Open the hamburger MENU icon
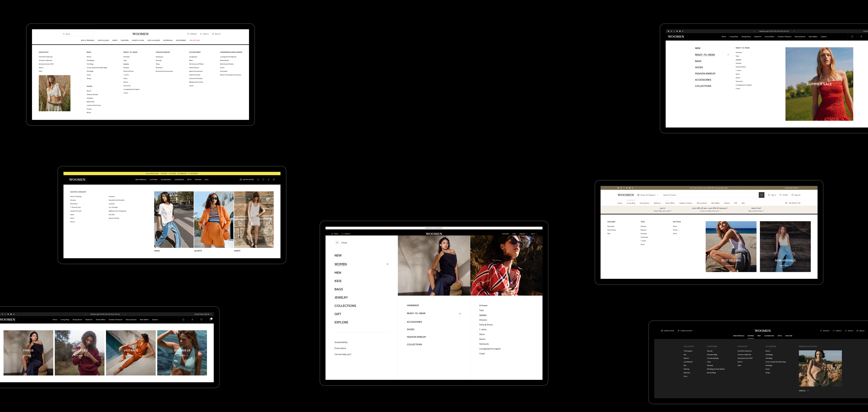Image resolution: width=868 pixels, height=412 pixels. pos(332,234)
